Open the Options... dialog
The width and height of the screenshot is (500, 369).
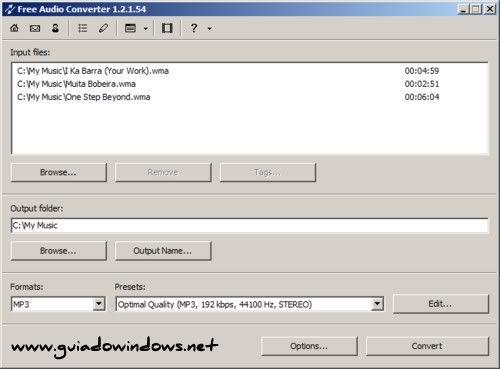pyautogui.click(x=309, y=346)
